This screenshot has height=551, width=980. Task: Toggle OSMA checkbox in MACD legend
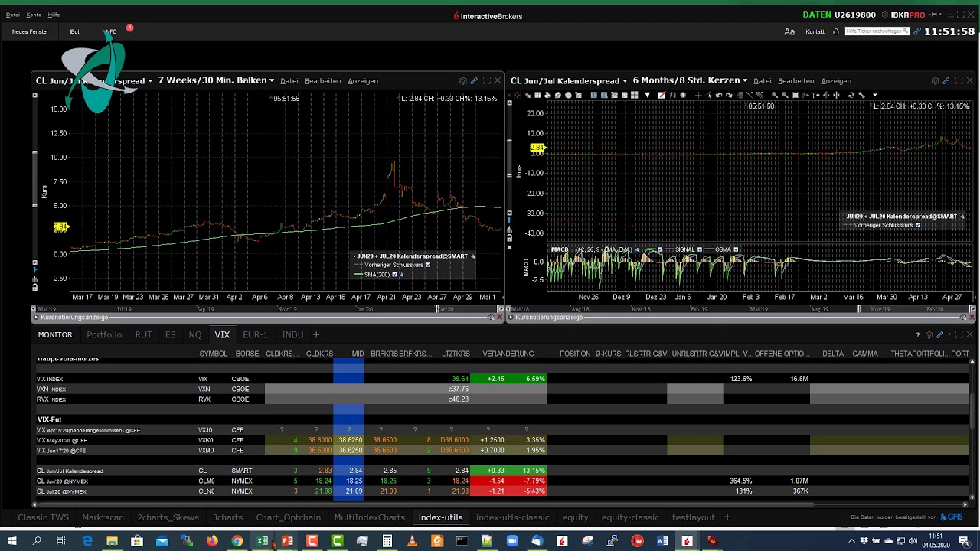(736, 249)
